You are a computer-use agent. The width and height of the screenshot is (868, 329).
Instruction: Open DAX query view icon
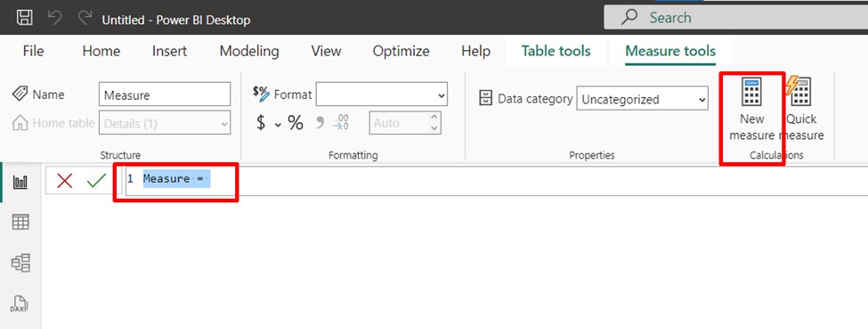tap(20, 303)
